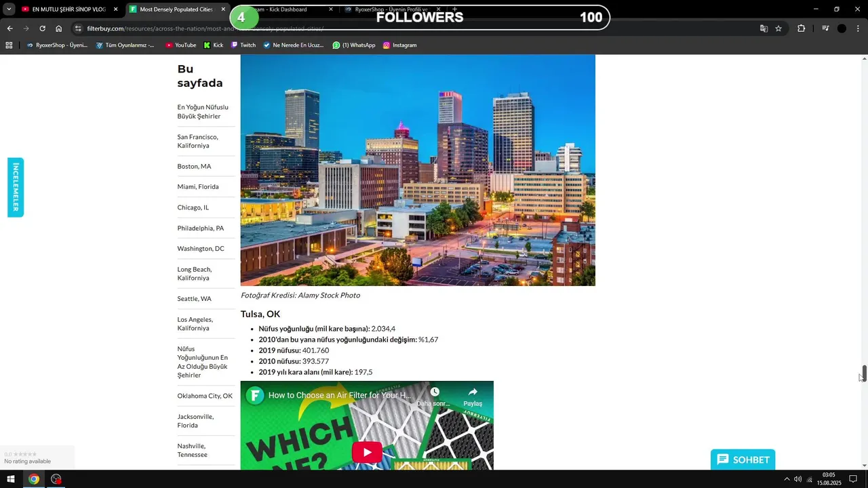
Task: Select the Most Densely Populated Cities tab
Action: click(x=176, y=9)
